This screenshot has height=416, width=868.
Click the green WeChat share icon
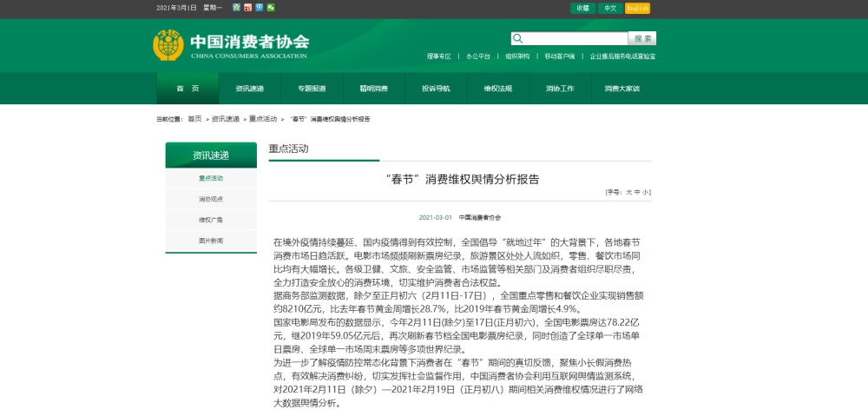pos(271,8)
